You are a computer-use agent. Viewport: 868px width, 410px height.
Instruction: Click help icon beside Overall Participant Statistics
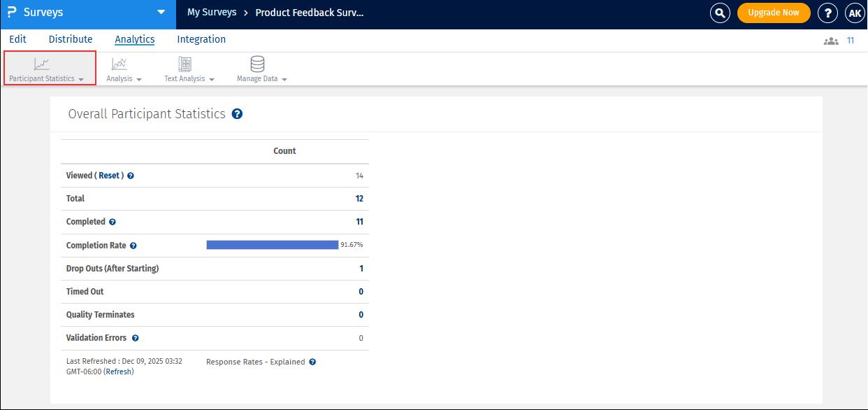[x=237, y=113]
